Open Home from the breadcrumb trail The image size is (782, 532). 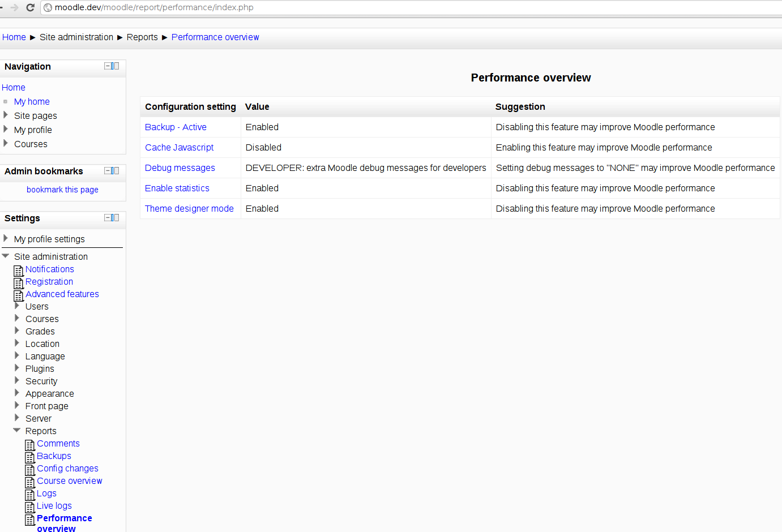(x=14, y=37)
